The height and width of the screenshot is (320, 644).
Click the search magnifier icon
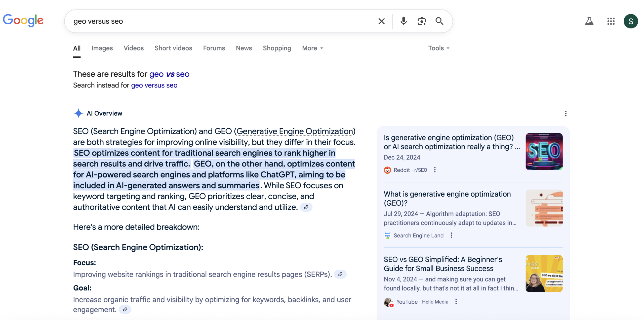pyautogui.click(x=439, y=21)
